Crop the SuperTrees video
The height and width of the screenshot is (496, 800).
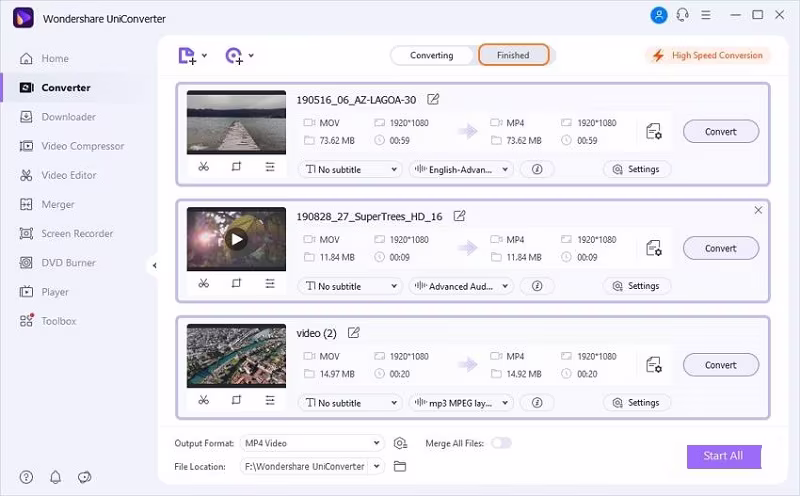[x=236, y=283]
